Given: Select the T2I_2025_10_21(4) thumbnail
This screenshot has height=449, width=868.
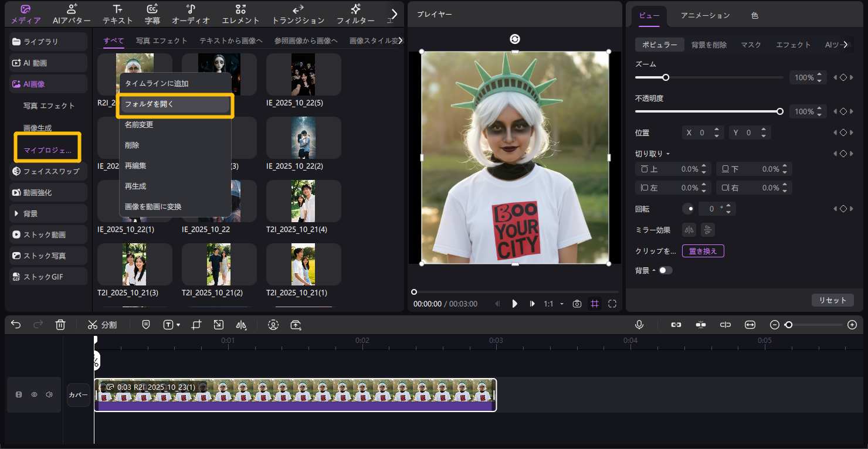Looking at the screenshot, I should click(x=303, y=201).
